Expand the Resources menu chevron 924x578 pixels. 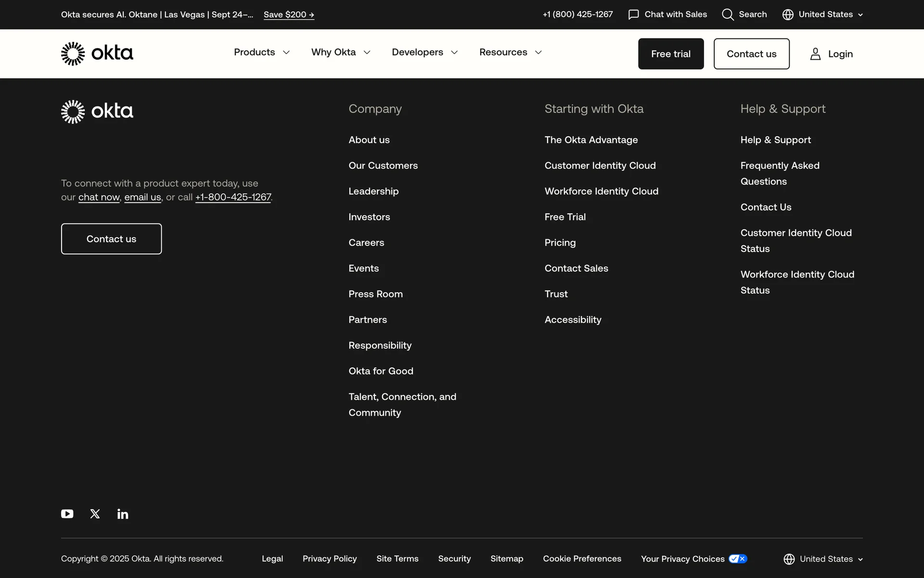(x=538, y=52)
